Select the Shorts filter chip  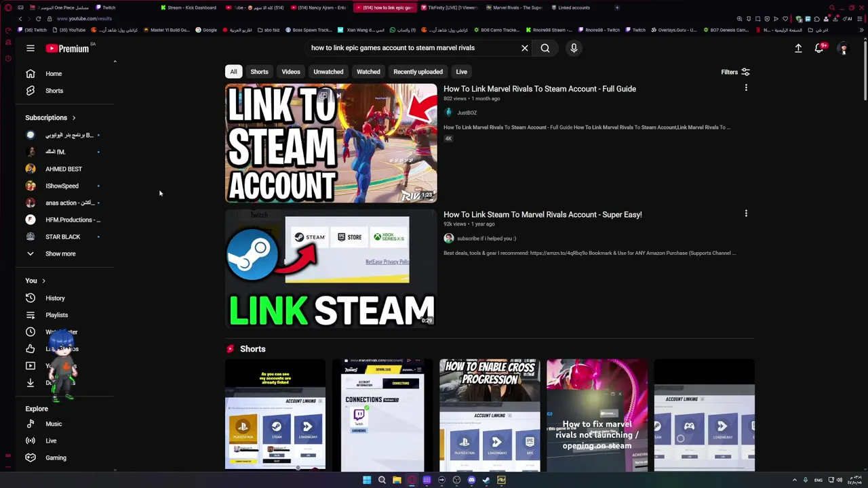(259, 72)
